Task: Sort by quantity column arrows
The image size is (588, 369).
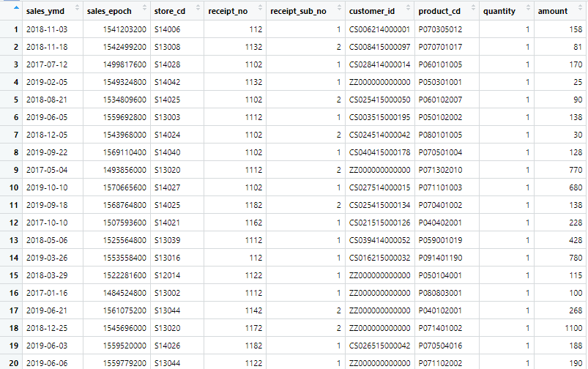Action: click(529, 7)
